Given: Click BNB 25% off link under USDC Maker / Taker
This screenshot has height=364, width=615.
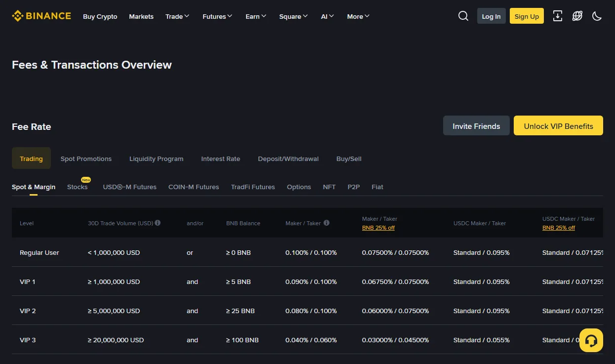Looking at the screenshot, I should (x=559, y=228).
